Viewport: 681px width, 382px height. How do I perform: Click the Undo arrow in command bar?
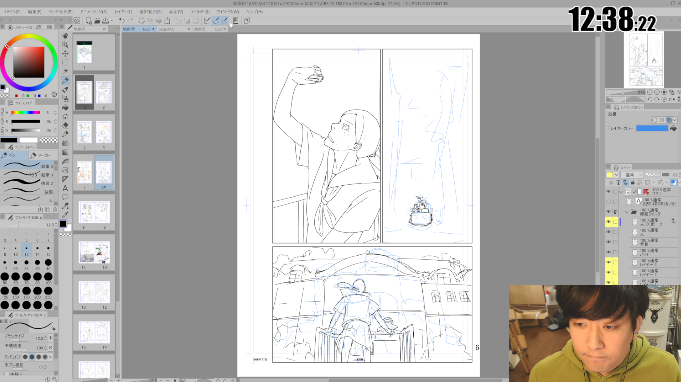pos(122,20)
